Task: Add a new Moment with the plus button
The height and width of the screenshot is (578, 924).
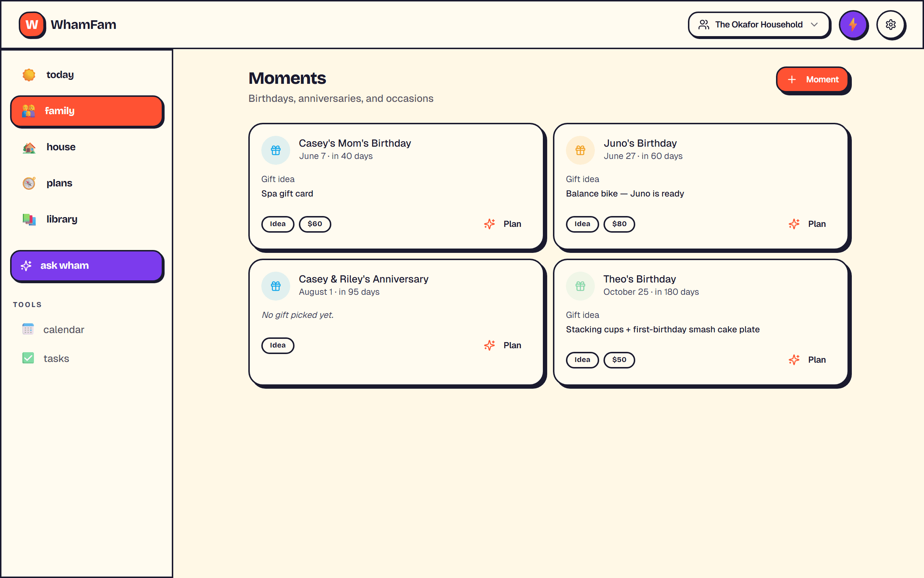Action: click(x=812, y=79)
